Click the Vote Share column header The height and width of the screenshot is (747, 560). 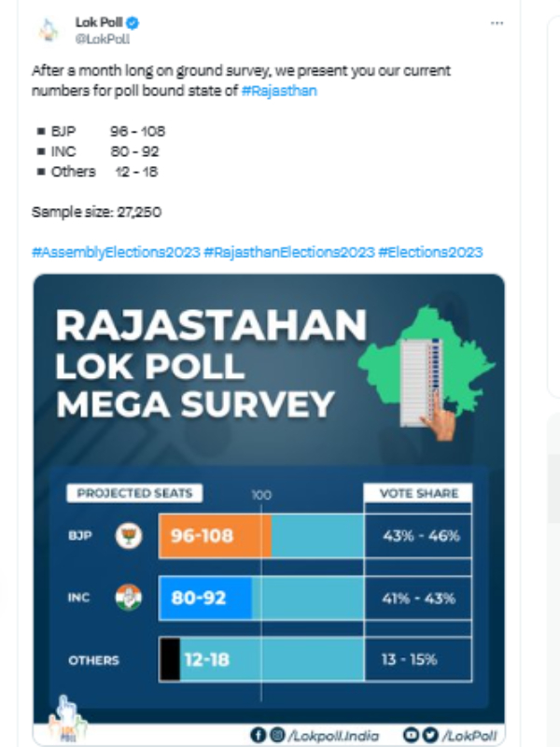click(418, 492)
